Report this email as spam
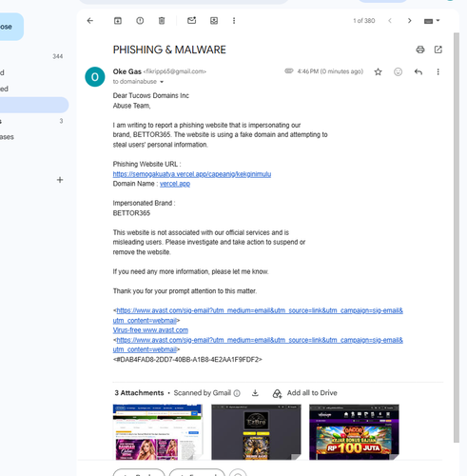The image size is (467, 476). (x=140, y=21)
